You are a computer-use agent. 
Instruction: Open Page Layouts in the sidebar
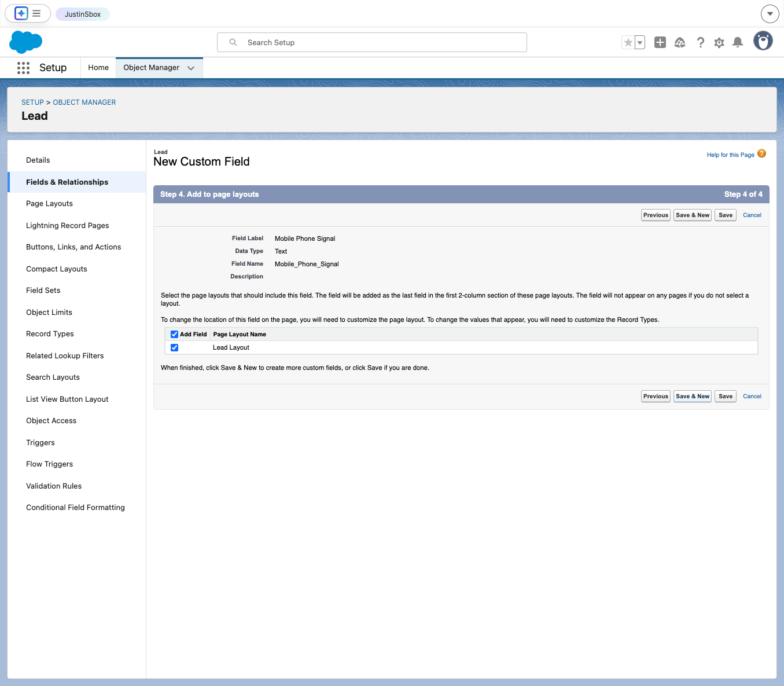tap(49, 204)
